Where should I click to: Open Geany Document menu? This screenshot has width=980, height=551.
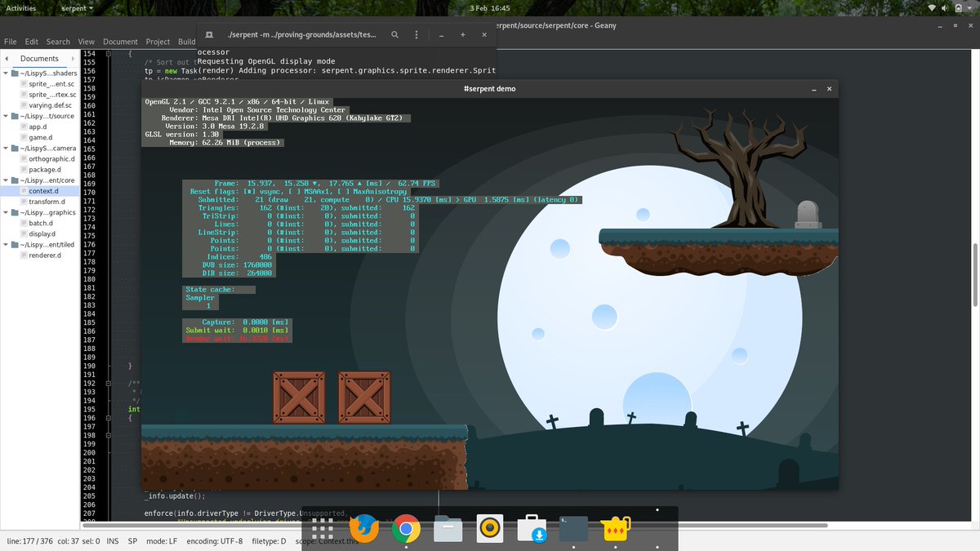120,42
